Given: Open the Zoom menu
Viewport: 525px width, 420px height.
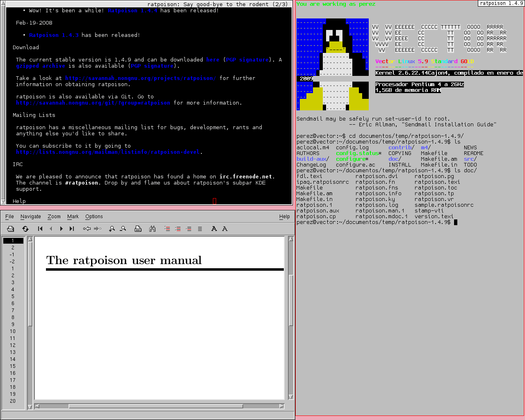Looking at the screenshot, I should pos(54,217).
